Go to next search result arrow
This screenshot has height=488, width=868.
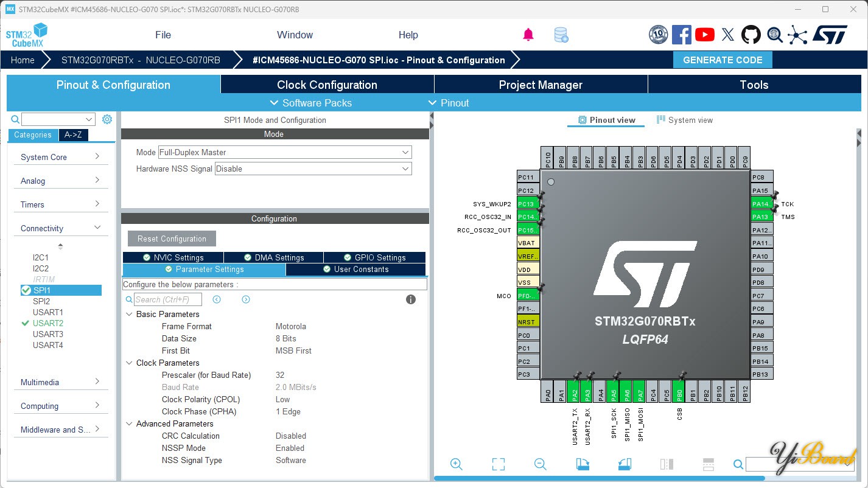(x=246, y=299)
